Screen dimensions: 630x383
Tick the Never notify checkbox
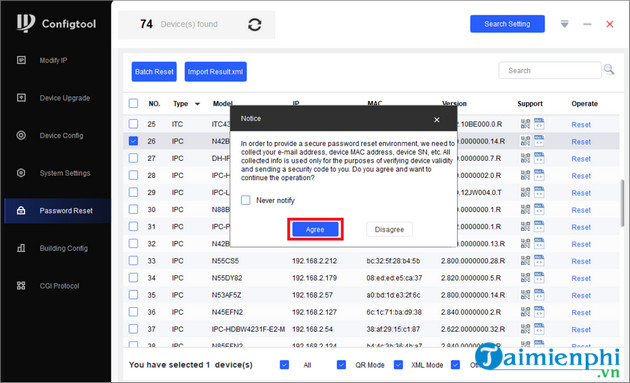pyautogui.click(x=245, y=200)
